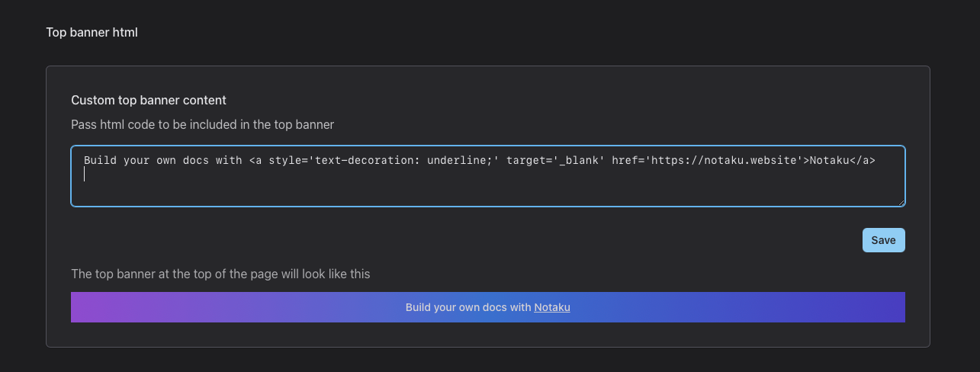The width and height of the screenshot is (980, 372).
Task: Click the 'Top banner html' heading
Action: (x=92, y=32)
